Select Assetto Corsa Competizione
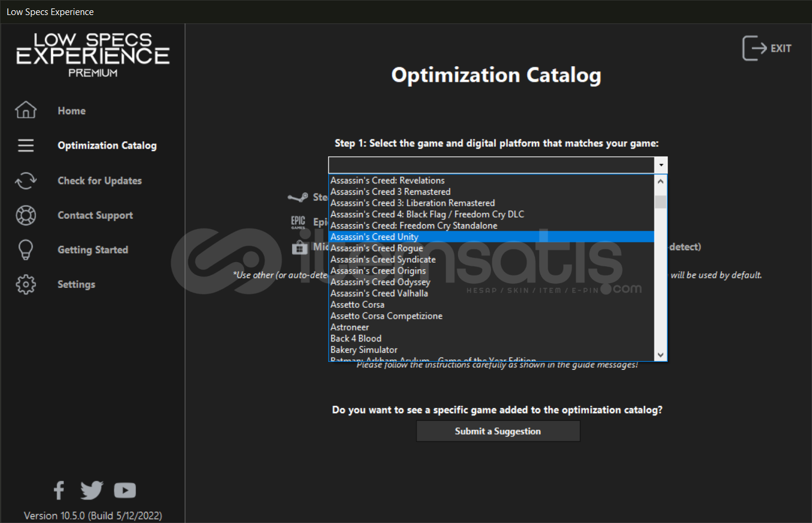The image size is (812, 523). pyautogui.click(x=492, y=316)
